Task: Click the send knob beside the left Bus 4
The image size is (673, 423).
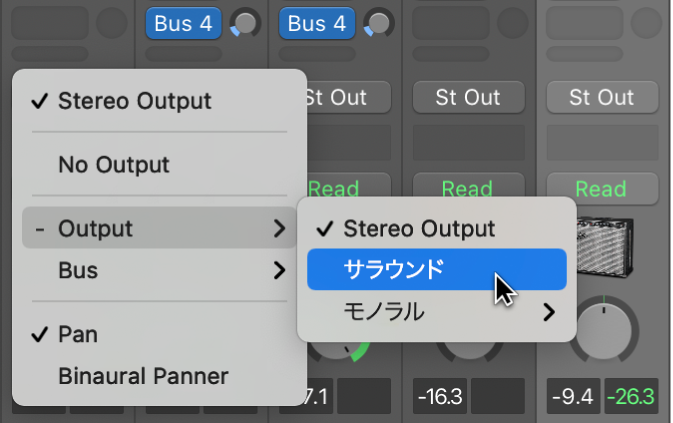Action: (241, 23)
